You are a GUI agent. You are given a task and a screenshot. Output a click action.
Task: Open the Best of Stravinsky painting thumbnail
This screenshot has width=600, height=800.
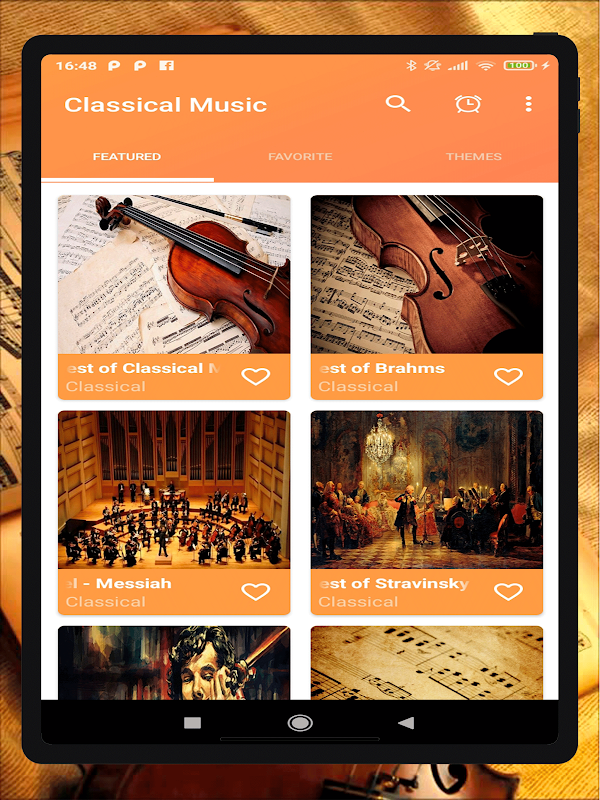(x=427, y=490)
